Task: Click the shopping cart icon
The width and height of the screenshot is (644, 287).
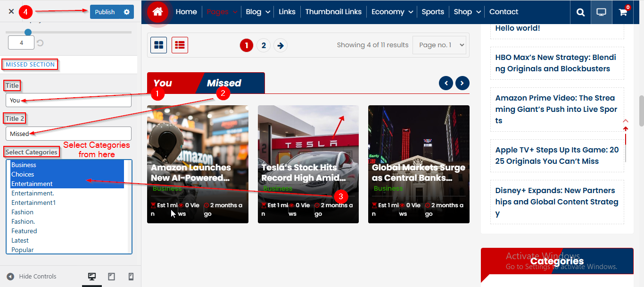Action: tap(623, 12)
